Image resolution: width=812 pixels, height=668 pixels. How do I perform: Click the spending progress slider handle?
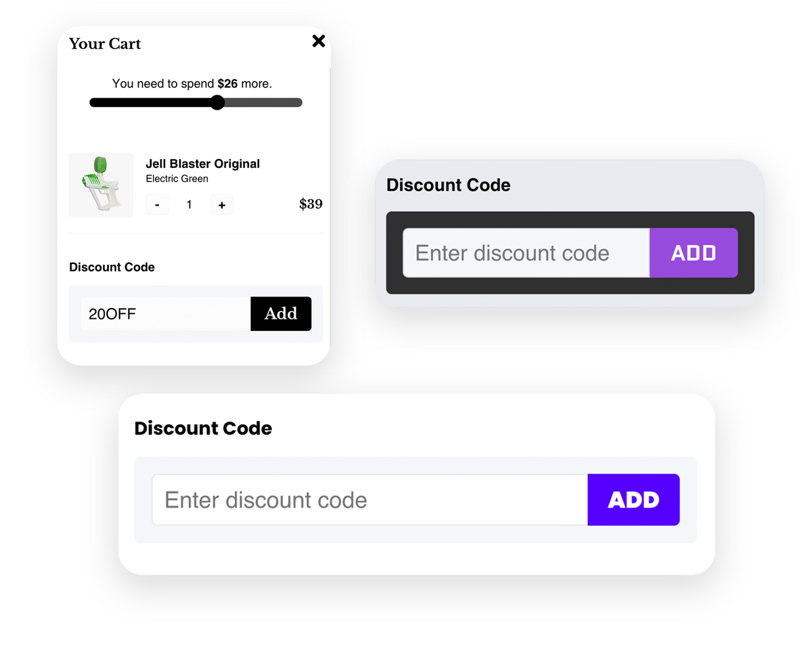click(217, 103)
